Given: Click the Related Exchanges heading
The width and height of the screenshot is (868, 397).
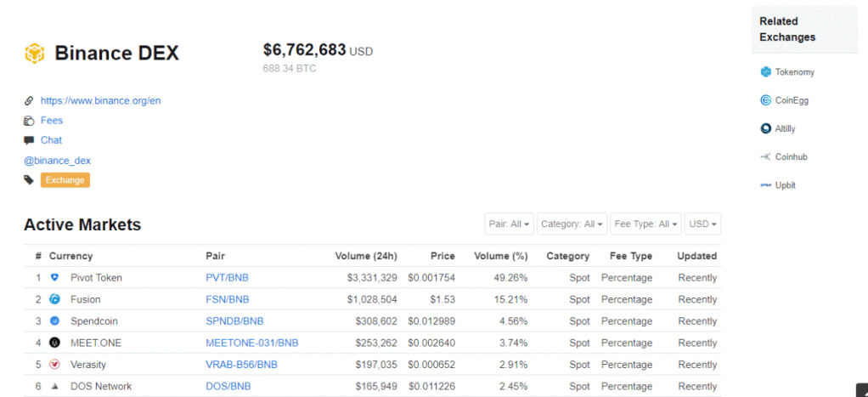Looking at the screenshot, I should [x=787, y=30].
